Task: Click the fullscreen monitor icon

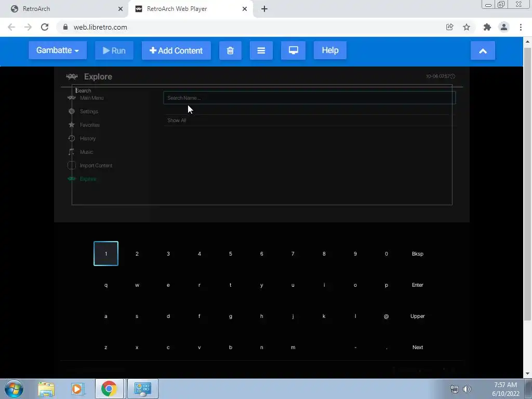Action: tap(293, 50)
